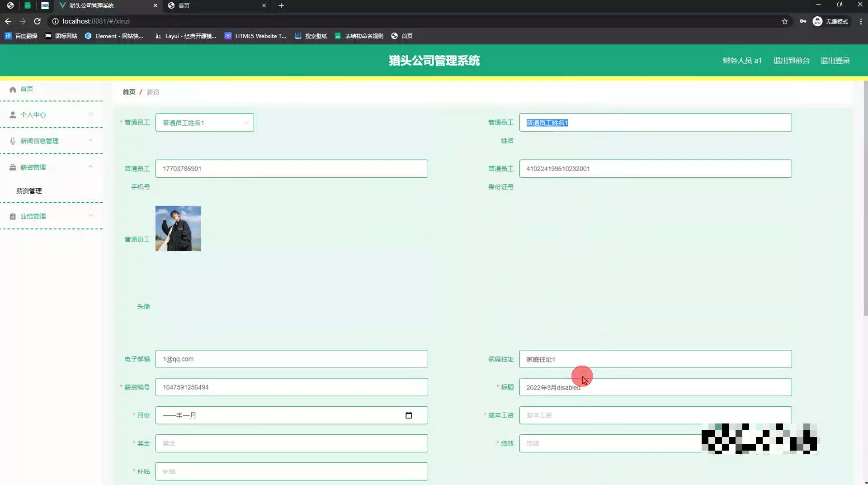The height and width of the screenshot is (485, 868).
Task: Open the 百度翻译 bookmark
Action: 21,36
